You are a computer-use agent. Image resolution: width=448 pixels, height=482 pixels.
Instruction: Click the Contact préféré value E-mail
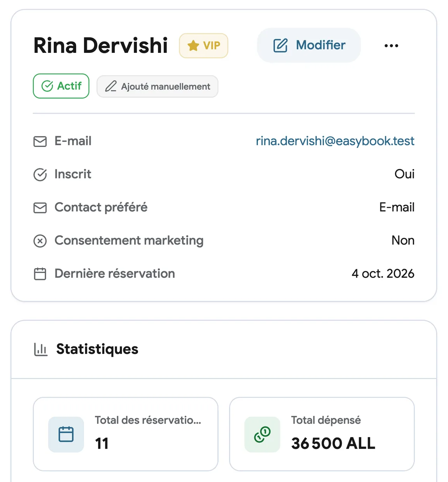click(397, 207)
